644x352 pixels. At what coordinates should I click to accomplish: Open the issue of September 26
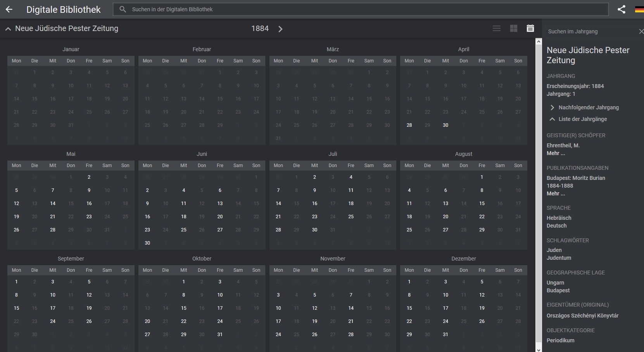[89, 321]
